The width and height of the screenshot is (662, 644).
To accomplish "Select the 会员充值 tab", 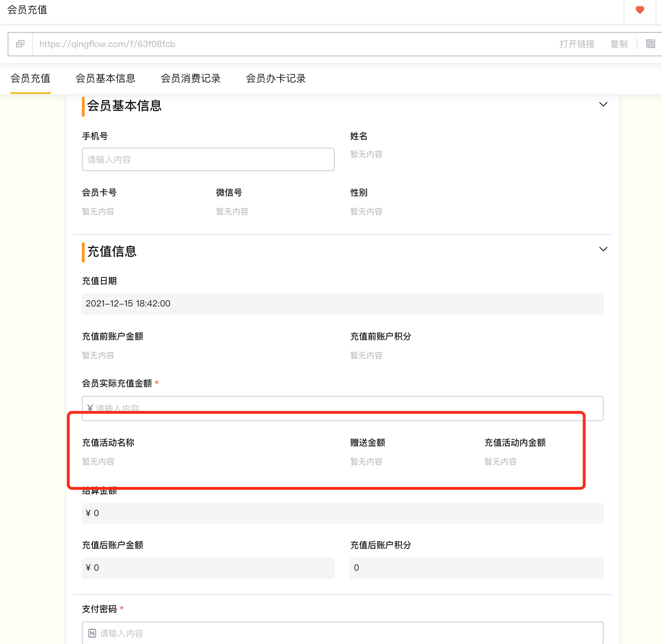I will (x=30, y=79).
